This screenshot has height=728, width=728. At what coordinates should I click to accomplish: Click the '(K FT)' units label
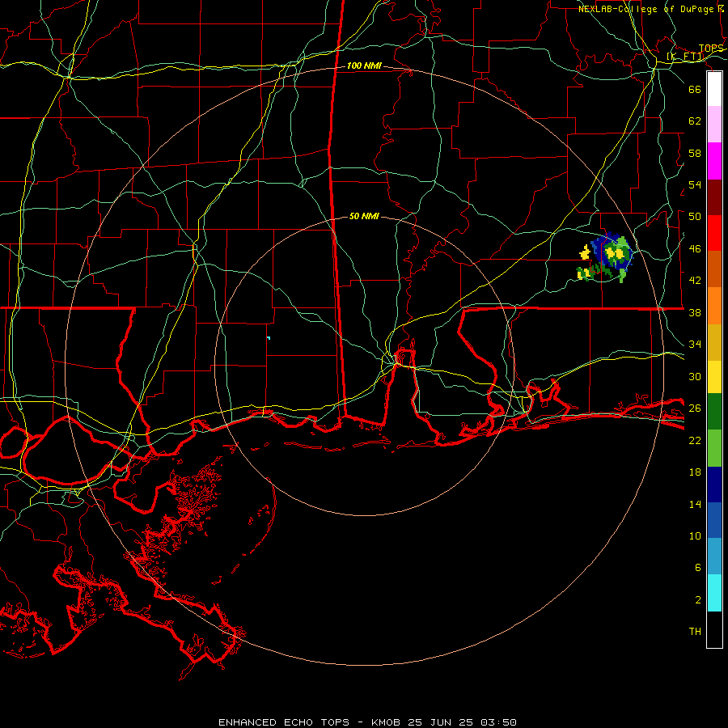(x=685, y=57)
